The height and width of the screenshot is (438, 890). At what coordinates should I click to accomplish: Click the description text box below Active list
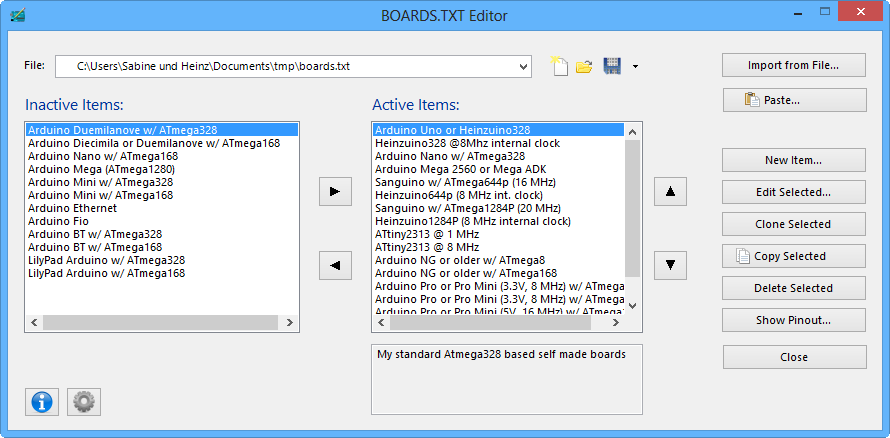(507, 379)
